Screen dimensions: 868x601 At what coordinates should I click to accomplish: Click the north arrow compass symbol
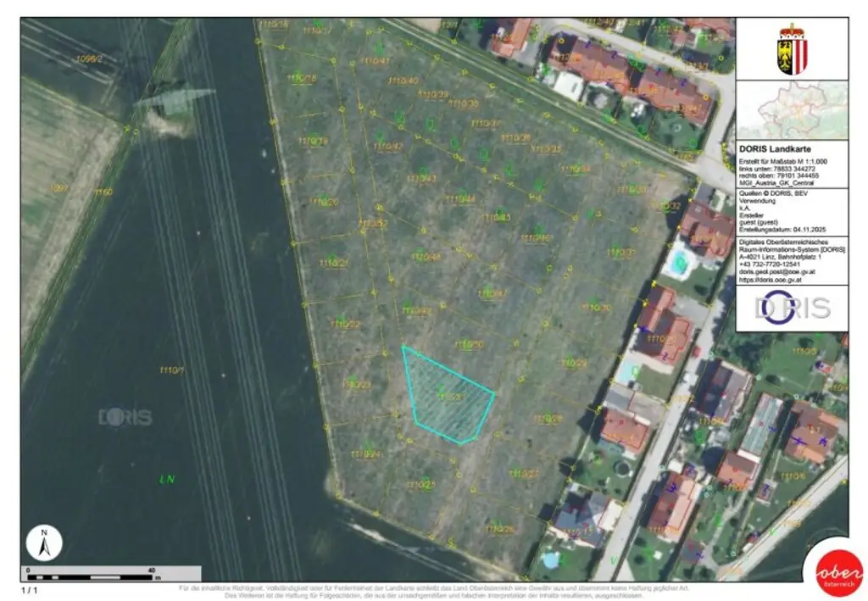[x=44, y=540]
